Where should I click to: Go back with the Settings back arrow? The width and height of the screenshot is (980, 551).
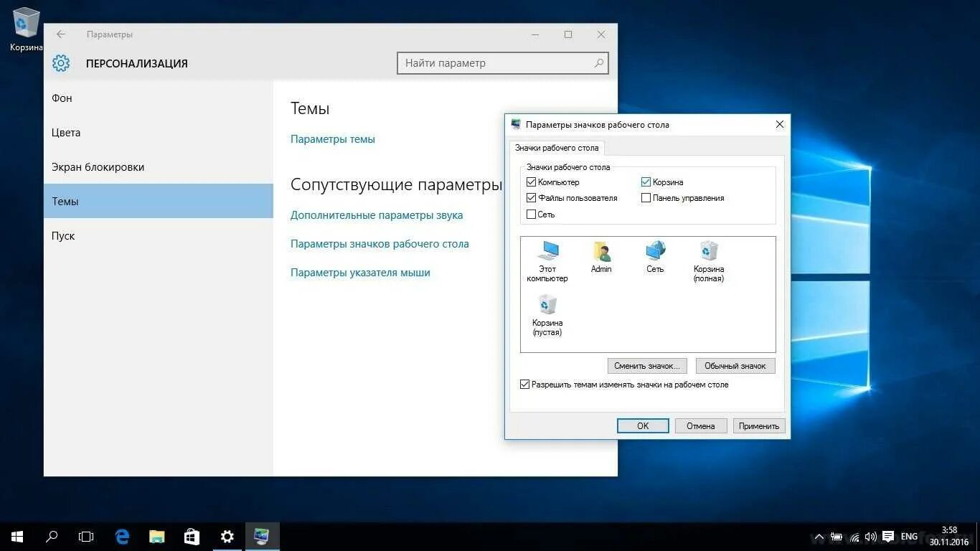tap(61, 34)
